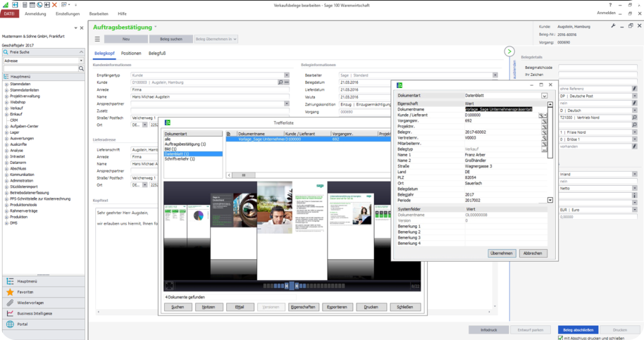The height and width of the screenshot is (340, 644).
Task: Open the DATEI menu
Action: click(9, 13)
